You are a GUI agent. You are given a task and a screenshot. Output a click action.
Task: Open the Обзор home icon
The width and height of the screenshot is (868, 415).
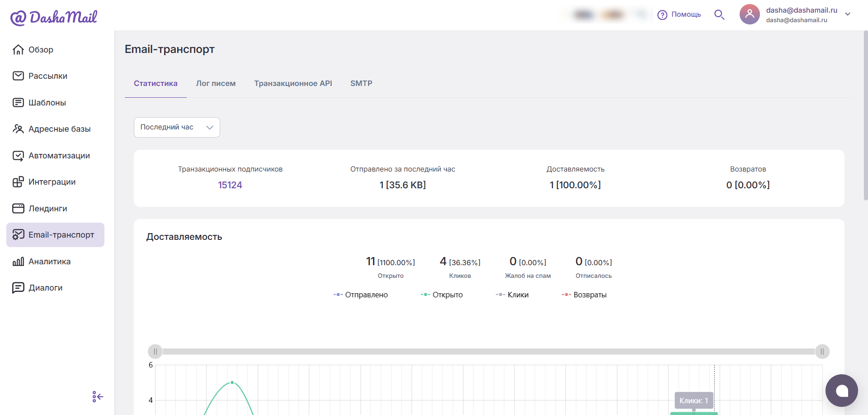click(x=18, y=50)
